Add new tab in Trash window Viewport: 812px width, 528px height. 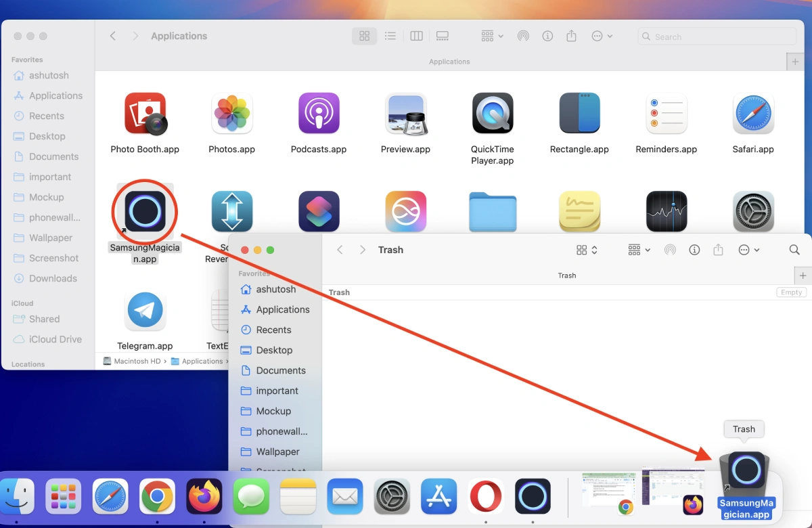pos(803,276)
